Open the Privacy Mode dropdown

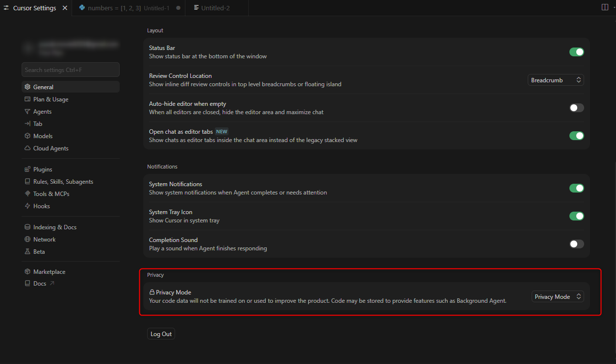558,296
